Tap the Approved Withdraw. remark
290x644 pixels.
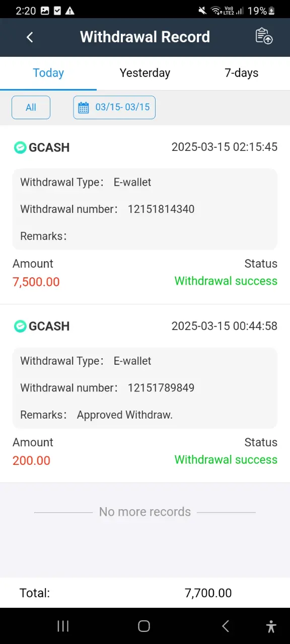(125, 415)
